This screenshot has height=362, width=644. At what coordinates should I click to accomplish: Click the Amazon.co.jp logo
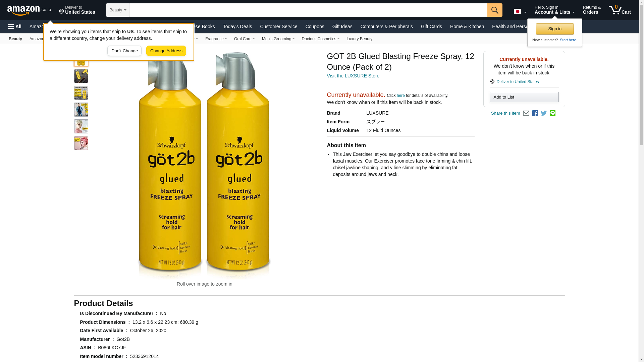point(29,10)
